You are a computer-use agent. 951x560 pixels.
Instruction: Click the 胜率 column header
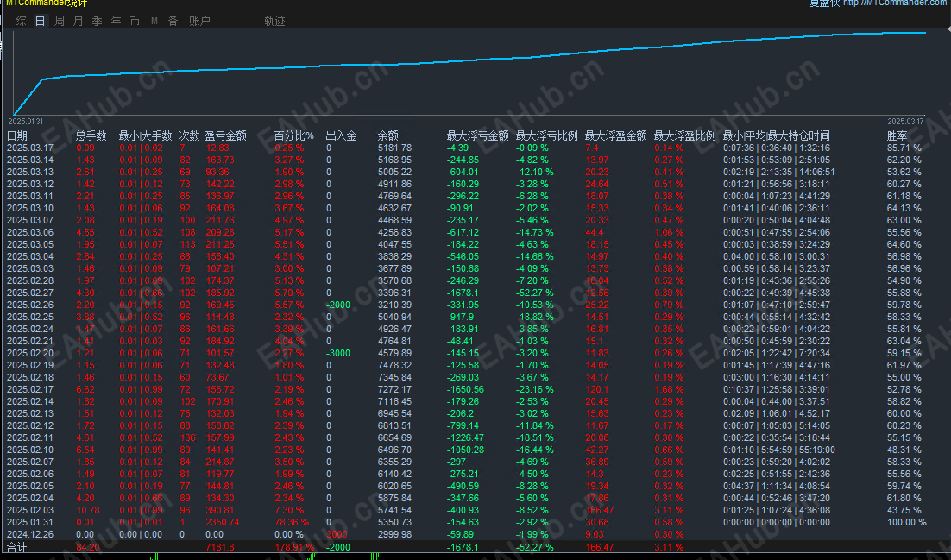897,135
